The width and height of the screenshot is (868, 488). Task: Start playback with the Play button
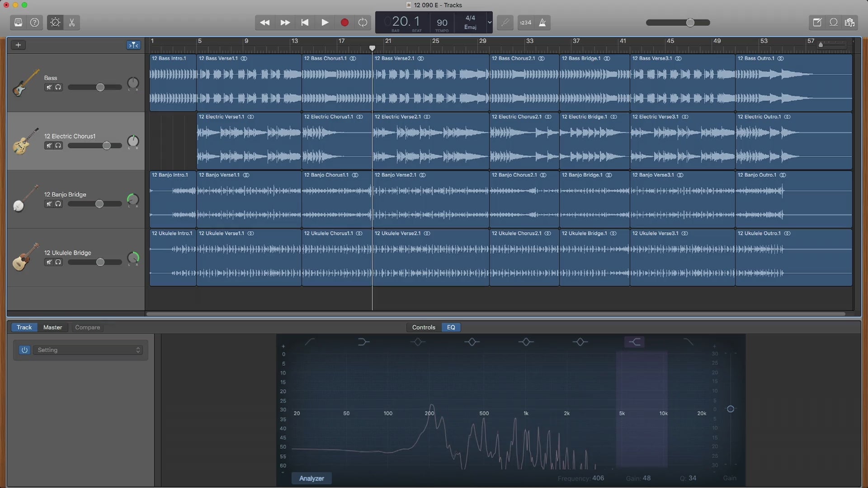coord(325,22)
